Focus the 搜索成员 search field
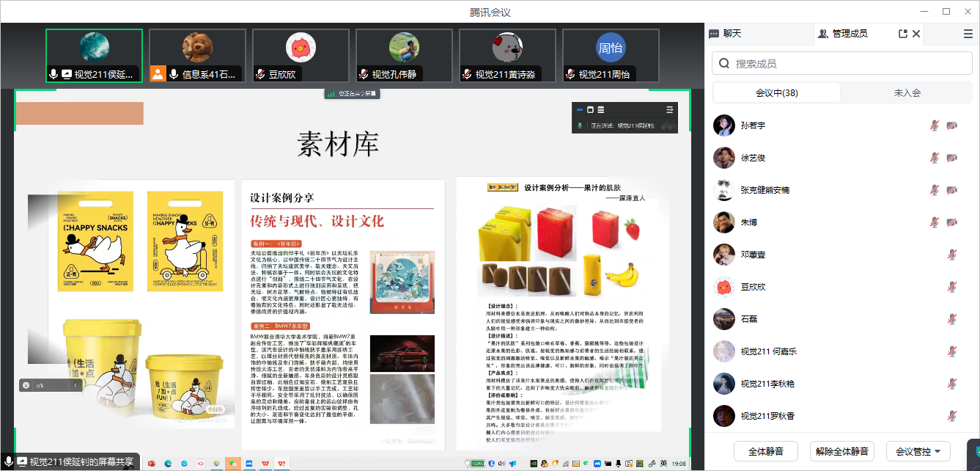Viewport: 980px width, 471px height. click(x=850, y=64)
